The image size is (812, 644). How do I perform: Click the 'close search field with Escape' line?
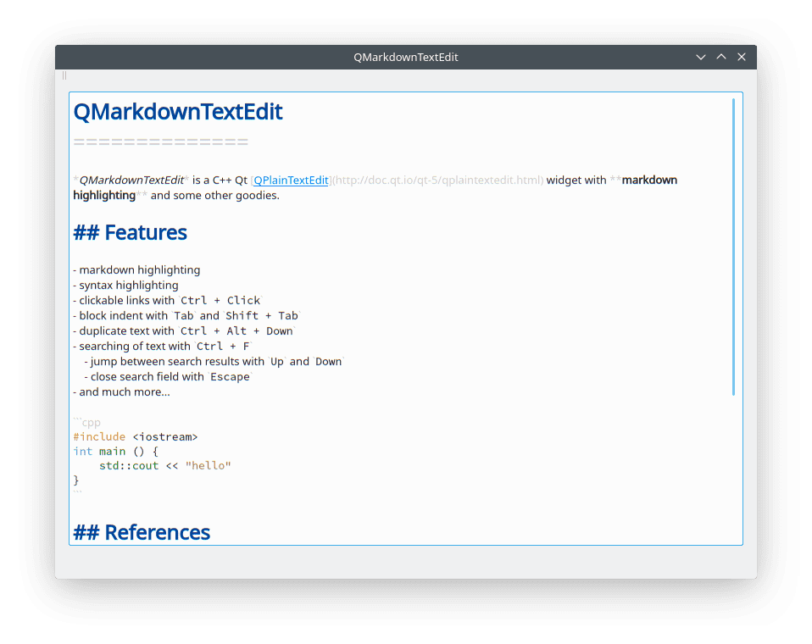click(x=167, y=377)
